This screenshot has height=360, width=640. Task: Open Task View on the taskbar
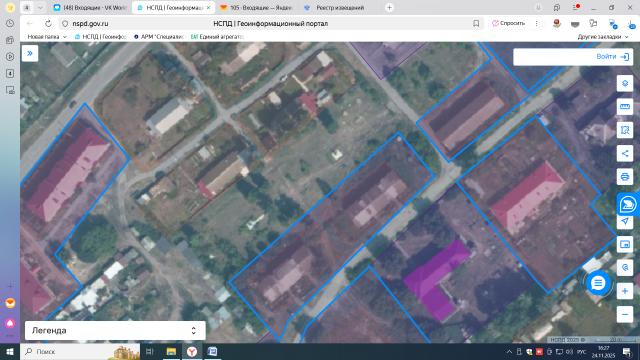[x=149, y=351]
